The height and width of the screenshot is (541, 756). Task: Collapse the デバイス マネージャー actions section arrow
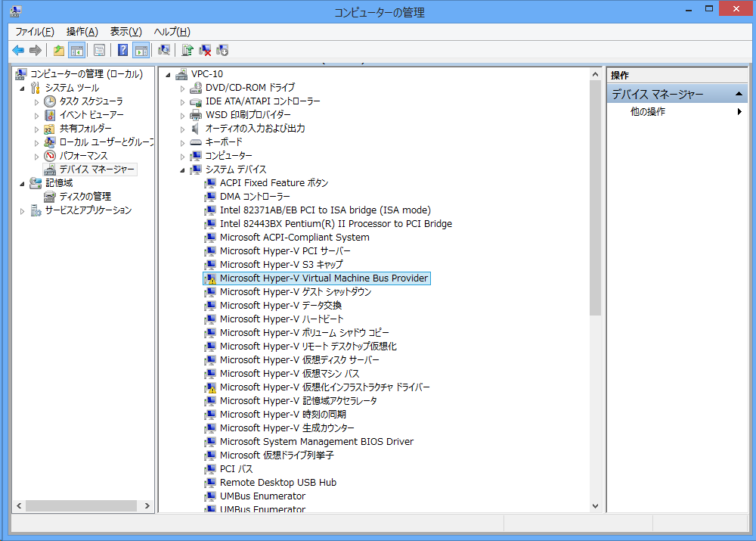[739, 94]
